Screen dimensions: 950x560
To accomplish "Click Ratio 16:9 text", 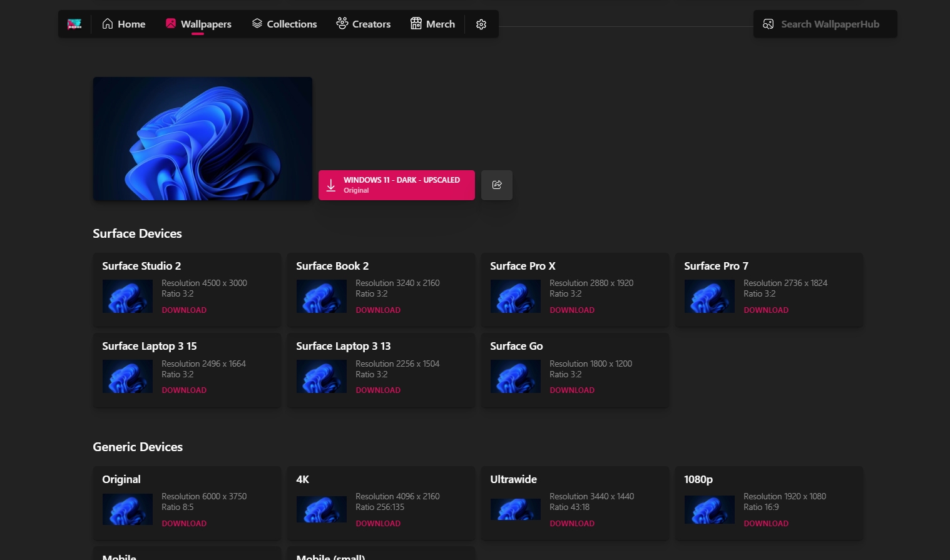I will [761, 507].
